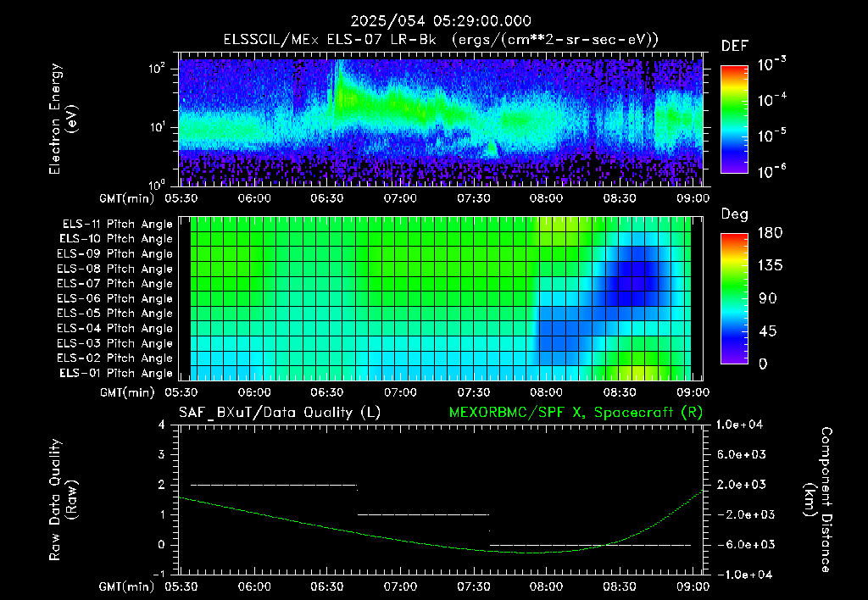This screenshot has width=868, height=600.
Task: Click the Raw Data Quality axis label
Action: (x=63, y=500)
